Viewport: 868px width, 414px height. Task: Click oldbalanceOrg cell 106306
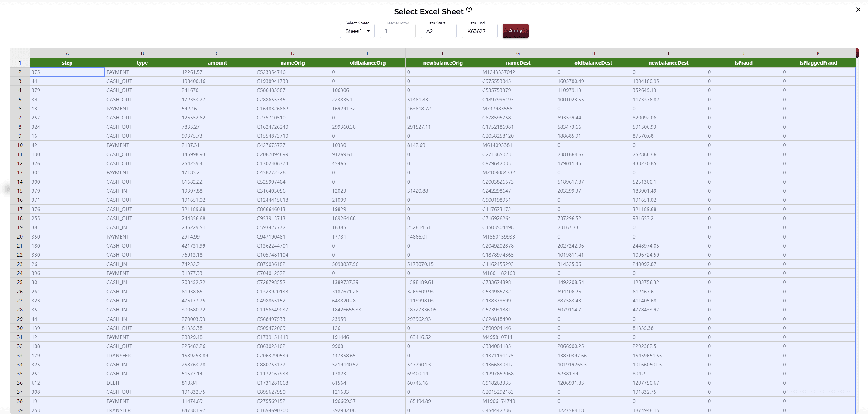pos(368,90)
